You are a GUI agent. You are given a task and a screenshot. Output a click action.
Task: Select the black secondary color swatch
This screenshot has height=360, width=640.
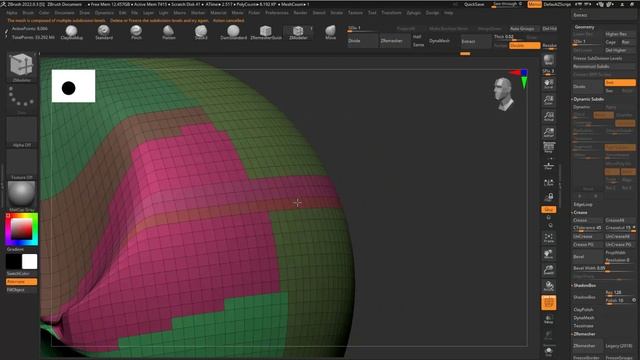point(13,262)
